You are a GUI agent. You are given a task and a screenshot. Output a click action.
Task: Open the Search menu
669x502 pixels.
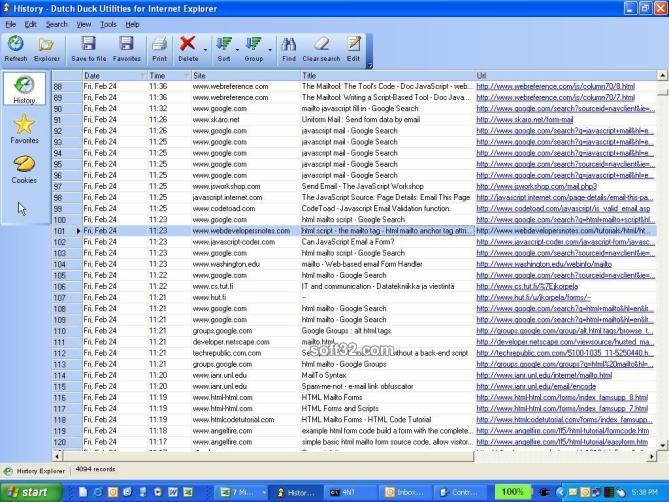pos(56,24)
